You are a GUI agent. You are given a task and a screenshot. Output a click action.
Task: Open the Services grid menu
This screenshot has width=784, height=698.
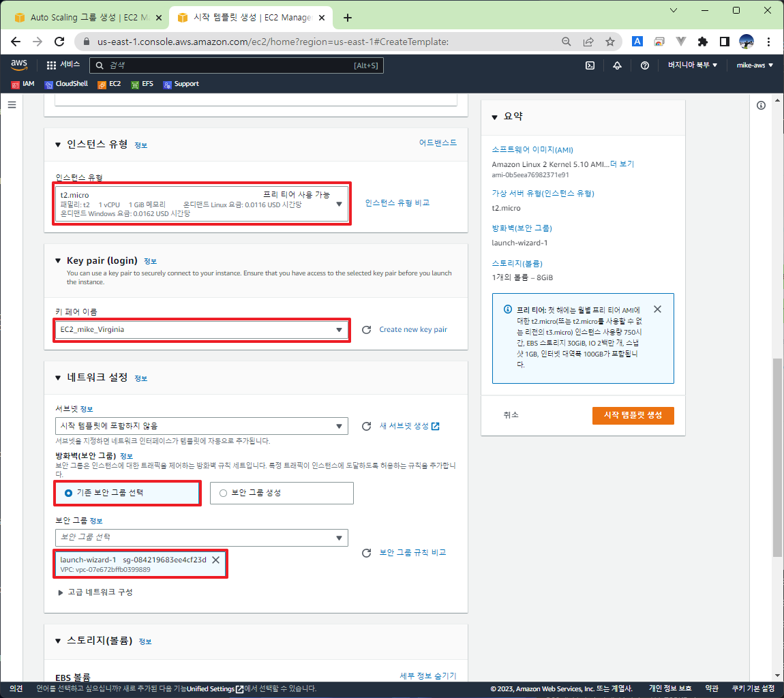coord(63,65)
